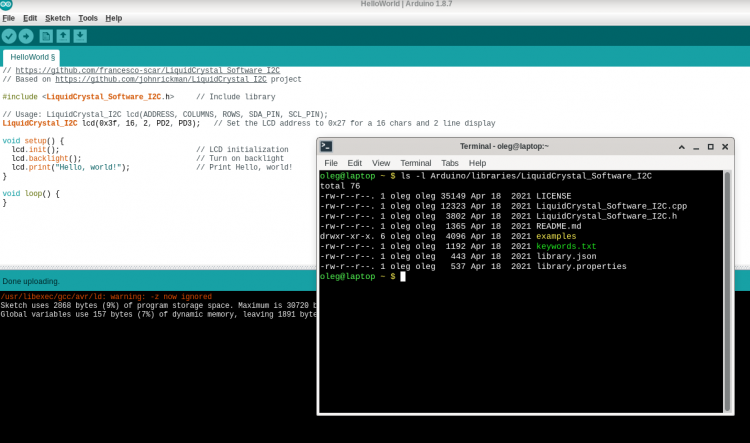Screen dimensions: 750x443
Task: Minimize the Terminal window
Action: (696, 148)
